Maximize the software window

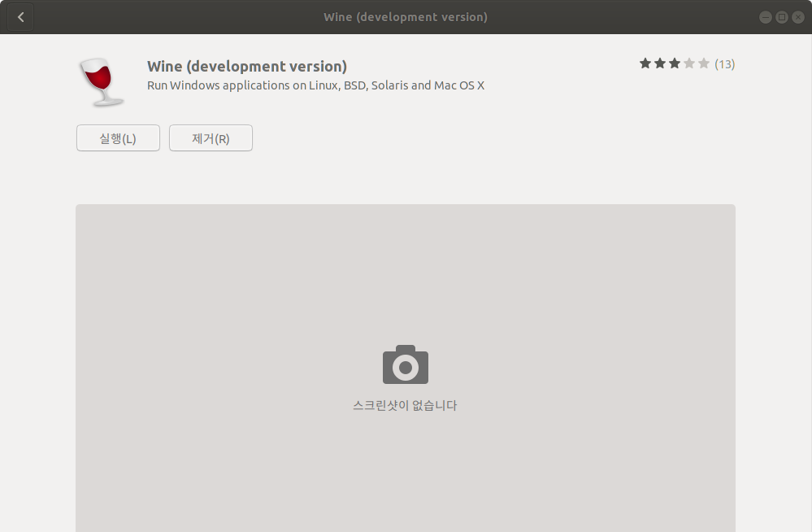tap(782, 17)
